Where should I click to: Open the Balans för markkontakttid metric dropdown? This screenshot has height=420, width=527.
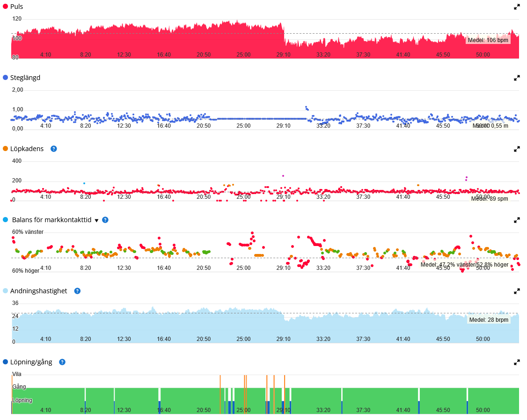[96, 221]
